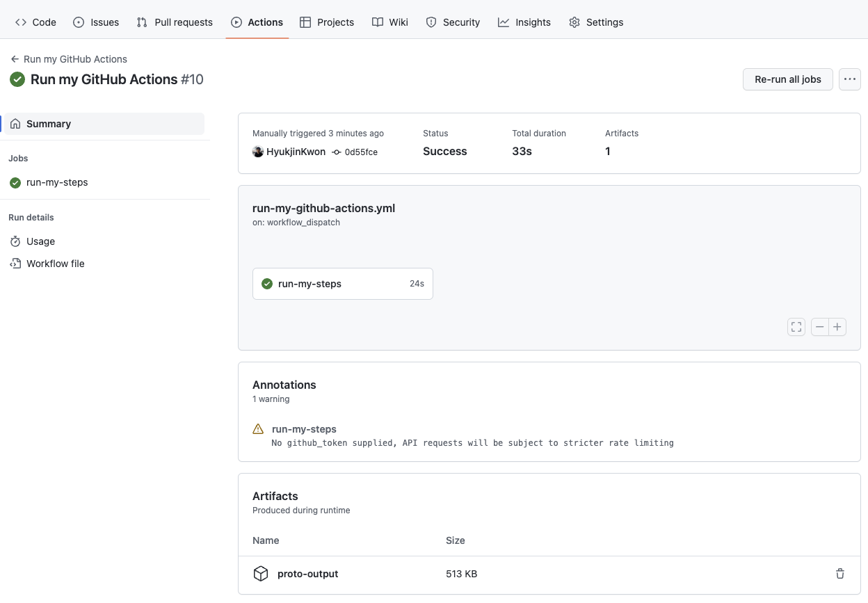This screenshot has height=603, width=868.
Task: Click the Name column header in Artifacts
Action: coord(266,540)
